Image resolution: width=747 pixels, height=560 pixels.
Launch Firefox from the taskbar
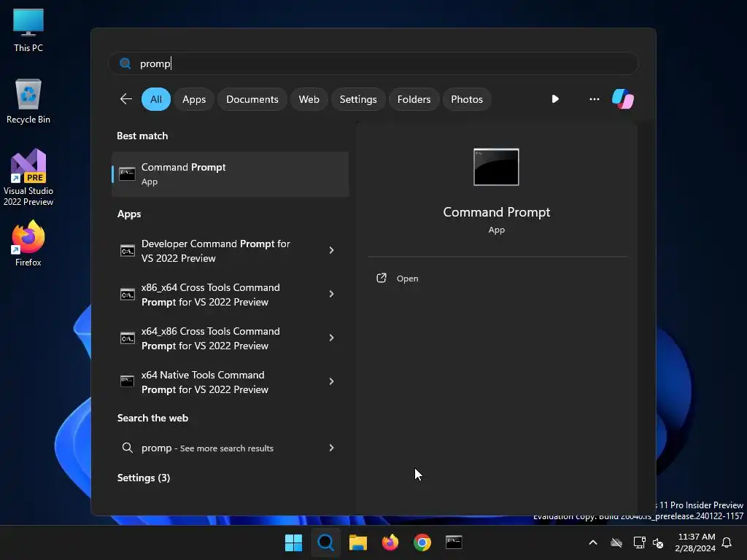point(390,542)
